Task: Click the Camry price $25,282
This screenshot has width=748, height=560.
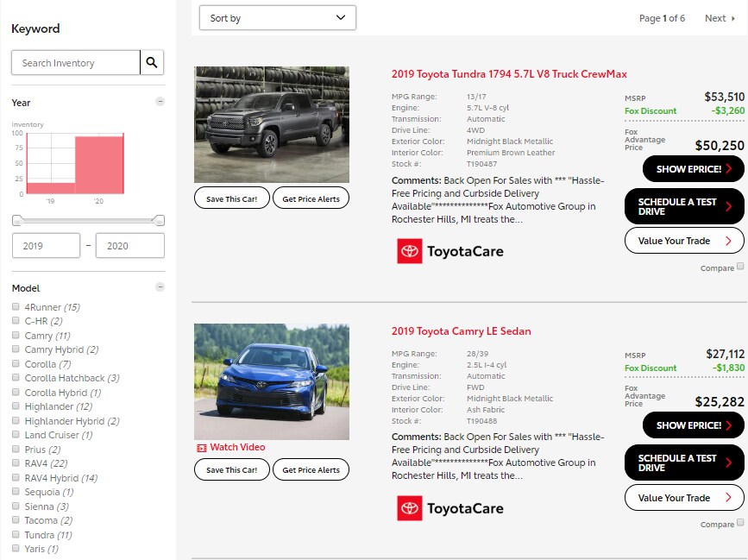Action: click(720, 402)
